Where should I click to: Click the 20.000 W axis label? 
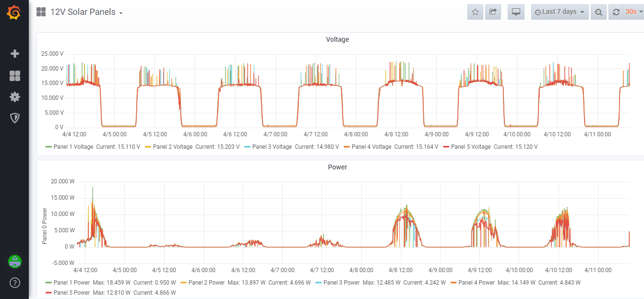click(x=63, y=181)
